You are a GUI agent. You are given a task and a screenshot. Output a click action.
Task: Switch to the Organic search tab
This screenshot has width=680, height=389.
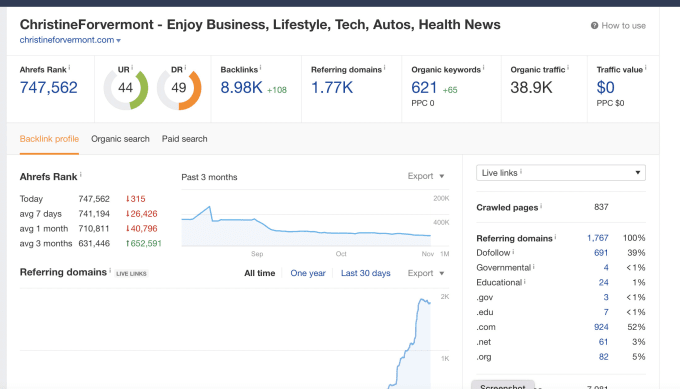pos(120,139)
